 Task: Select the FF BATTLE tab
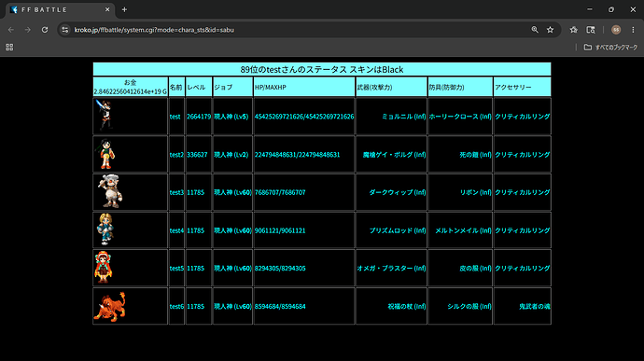pos(61,10)
